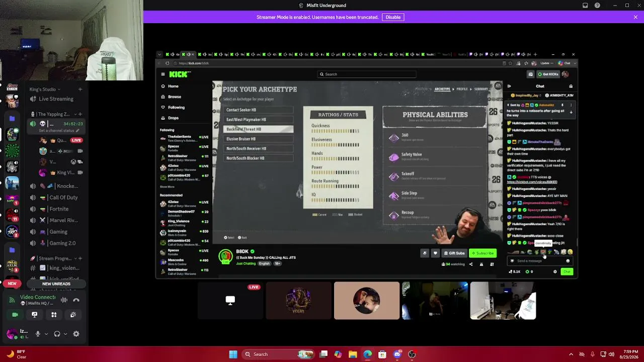The image size is (644, 362).
Task: Dismiss the Streamer Mode banner
Action: (x=635, y=17)
